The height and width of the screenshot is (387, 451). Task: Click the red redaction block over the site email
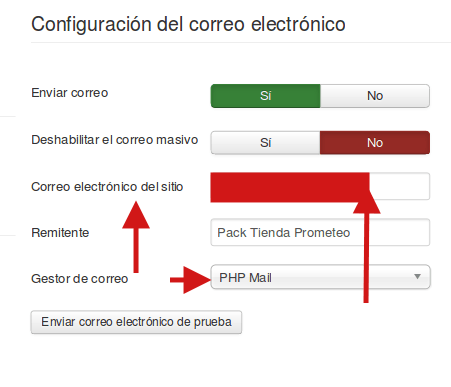click(x=290, y=187)
